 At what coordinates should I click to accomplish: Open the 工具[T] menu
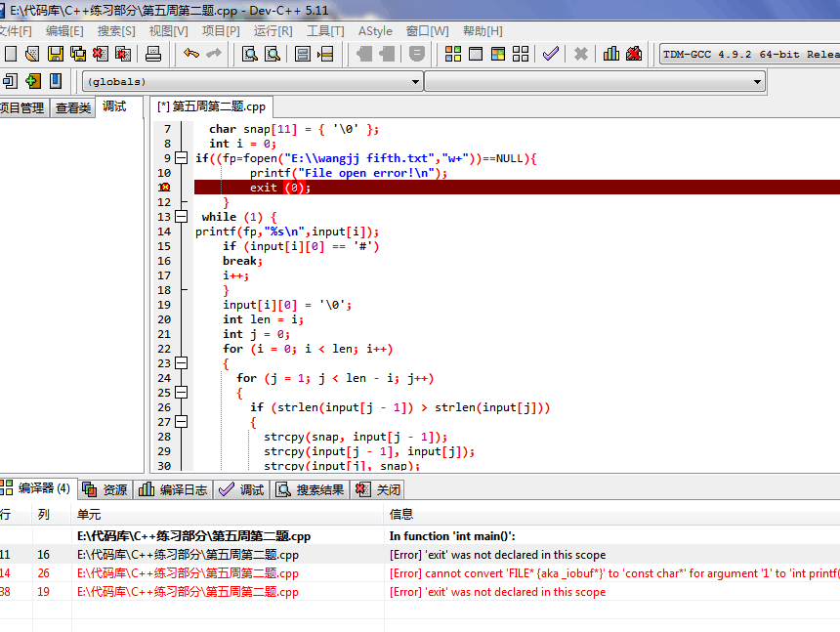coord(325,31)
